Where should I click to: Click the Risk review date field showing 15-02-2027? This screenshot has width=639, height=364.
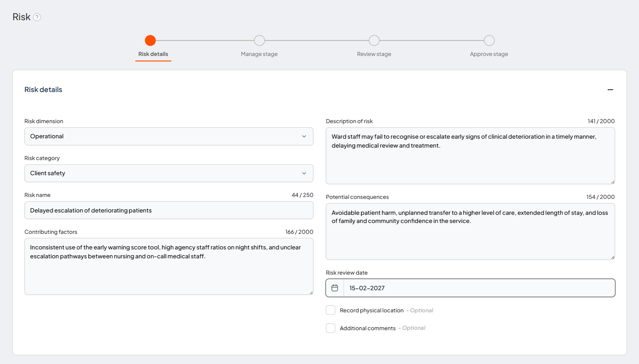pos(470,288)
